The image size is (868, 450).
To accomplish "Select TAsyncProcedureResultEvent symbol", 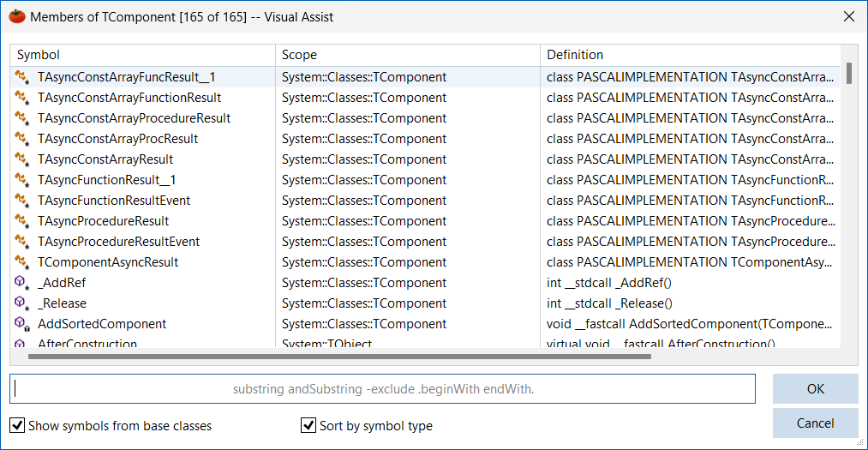I will click(118, 242).
